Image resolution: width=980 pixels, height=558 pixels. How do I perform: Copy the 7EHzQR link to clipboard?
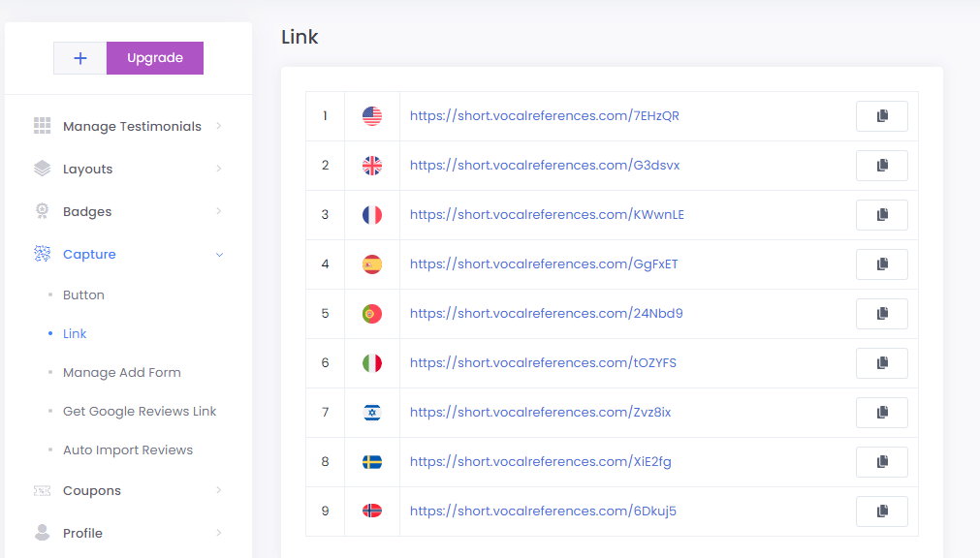tap(882, 115)
